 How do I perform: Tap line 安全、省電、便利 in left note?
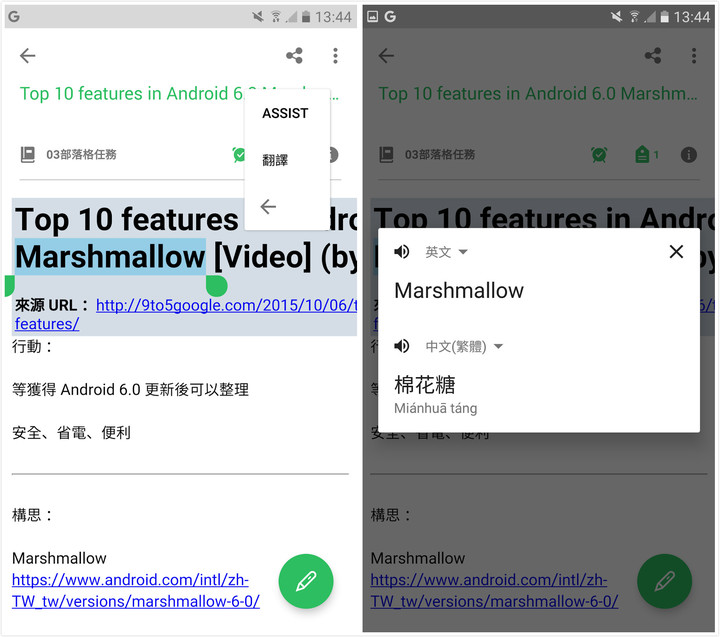tap(71, 432)
